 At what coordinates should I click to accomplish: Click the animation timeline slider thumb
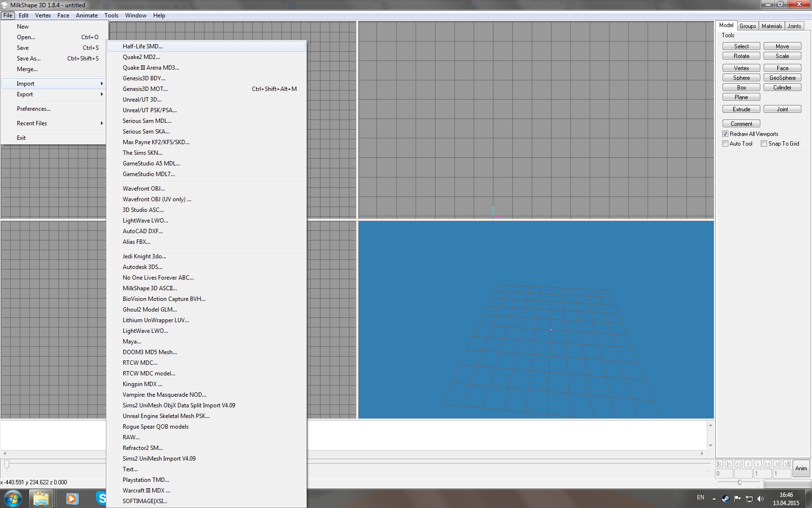[x=7, y=464]
